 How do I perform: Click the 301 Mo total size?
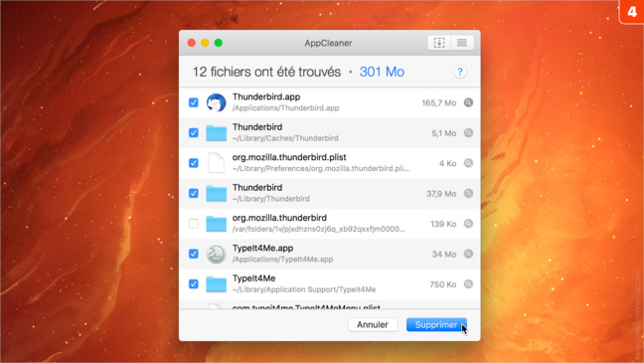point(382,72)
